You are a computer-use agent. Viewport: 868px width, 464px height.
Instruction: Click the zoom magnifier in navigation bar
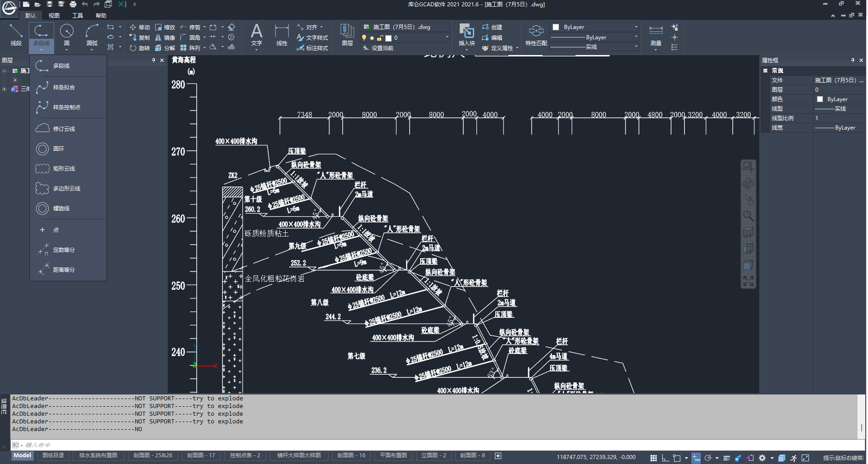(x=748, y=216)
